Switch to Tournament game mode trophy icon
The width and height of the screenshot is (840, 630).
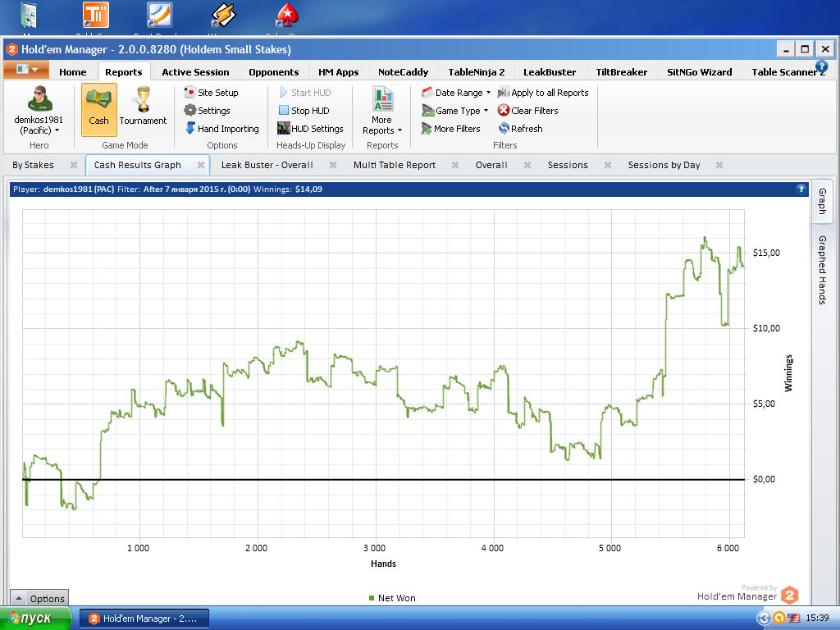click(143, 107)
